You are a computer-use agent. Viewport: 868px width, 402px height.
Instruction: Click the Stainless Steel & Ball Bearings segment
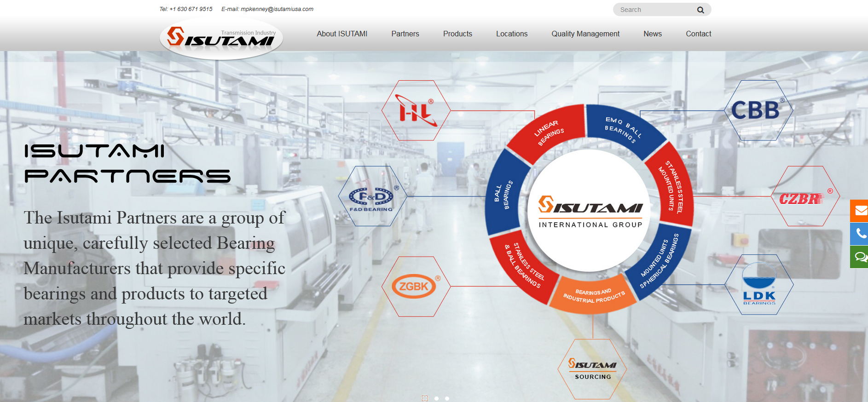pos(524,266)
